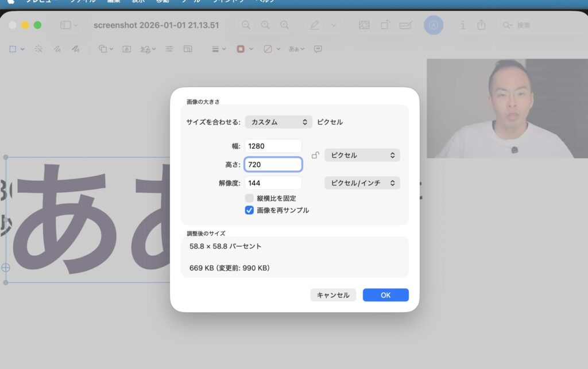
Task: Open the sidebar view options dropdown
Action: 69,25
